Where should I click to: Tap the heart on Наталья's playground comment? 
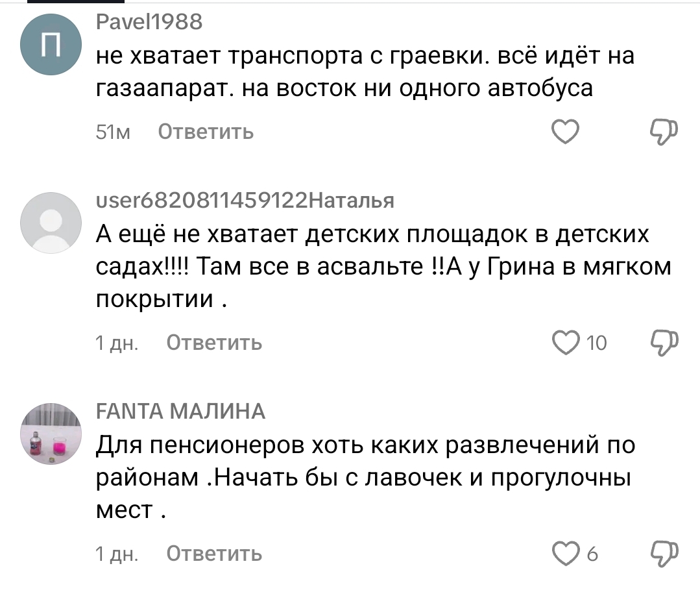point(564,343)
